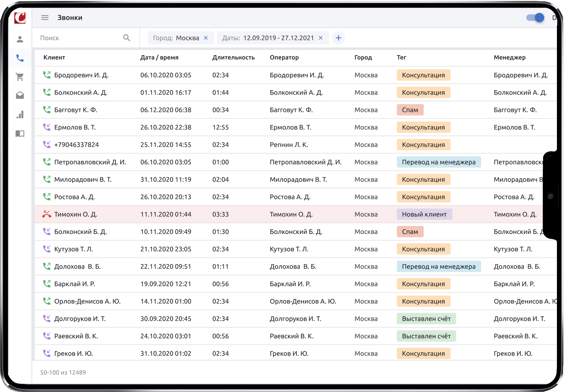
Task: Open client +79046337824 call record
Action: tap(76, 145)
